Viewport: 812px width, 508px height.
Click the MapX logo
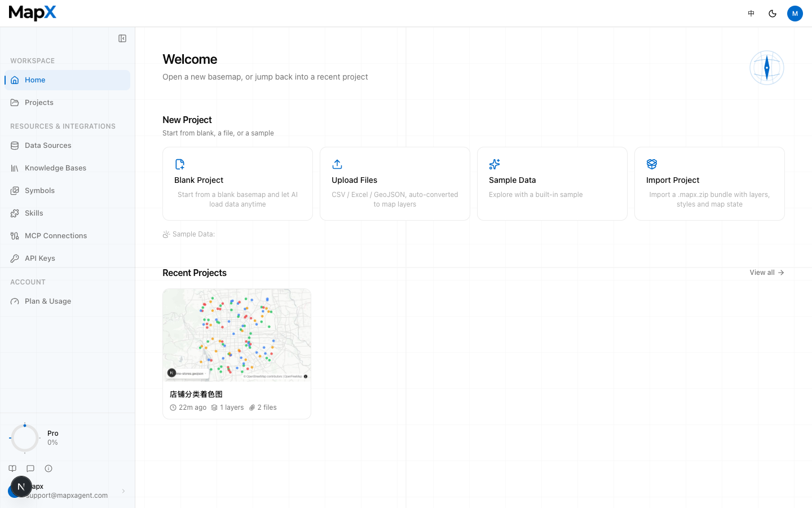[33, 12]
